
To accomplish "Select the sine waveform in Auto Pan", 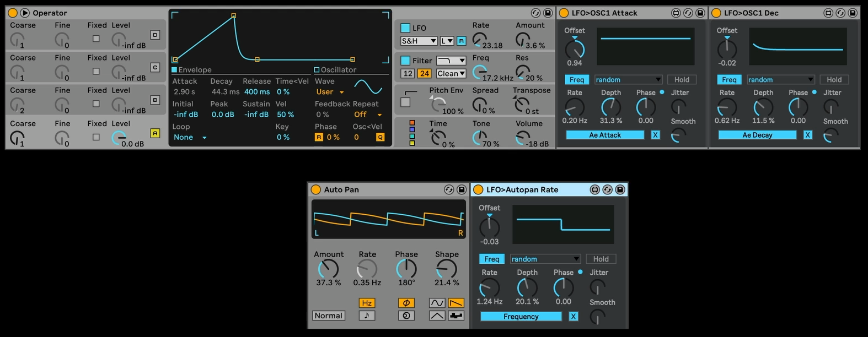I will coord(437,303).
